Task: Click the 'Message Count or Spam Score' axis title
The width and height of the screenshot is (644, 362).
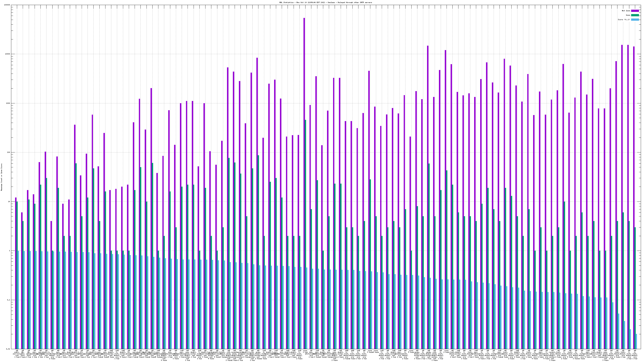Action: pyautogui.click(x=1, y=177)
